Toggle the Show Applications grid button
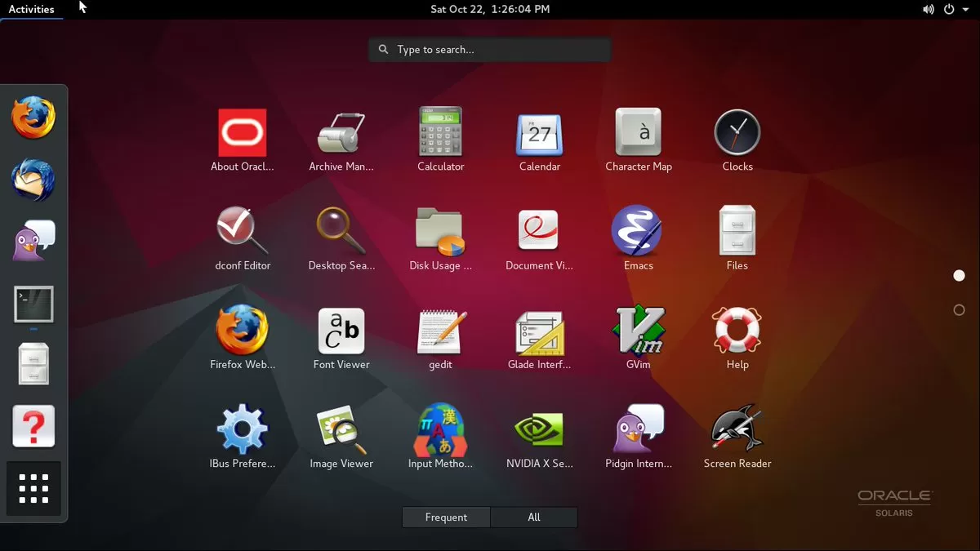The width and height of the screenshot is (980, 551). click(33, 489)
